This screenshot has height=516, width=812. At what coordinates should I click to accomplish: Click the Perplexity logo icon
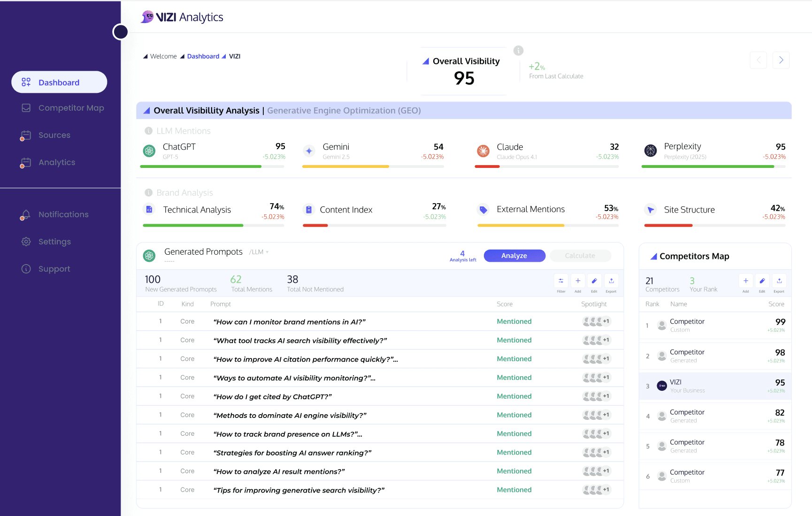[x=651, y=151]
